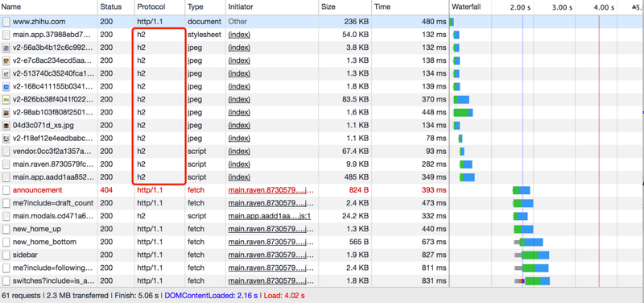Click the blue image icon of v2-168c411155b0341
The image size is (644, 303).
coord(6,87)
